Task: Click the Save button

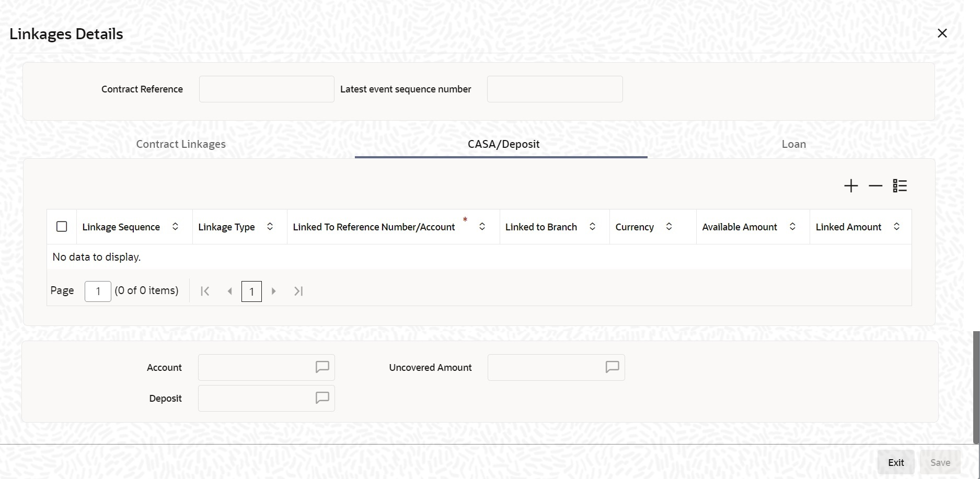Action: point(940,462)
